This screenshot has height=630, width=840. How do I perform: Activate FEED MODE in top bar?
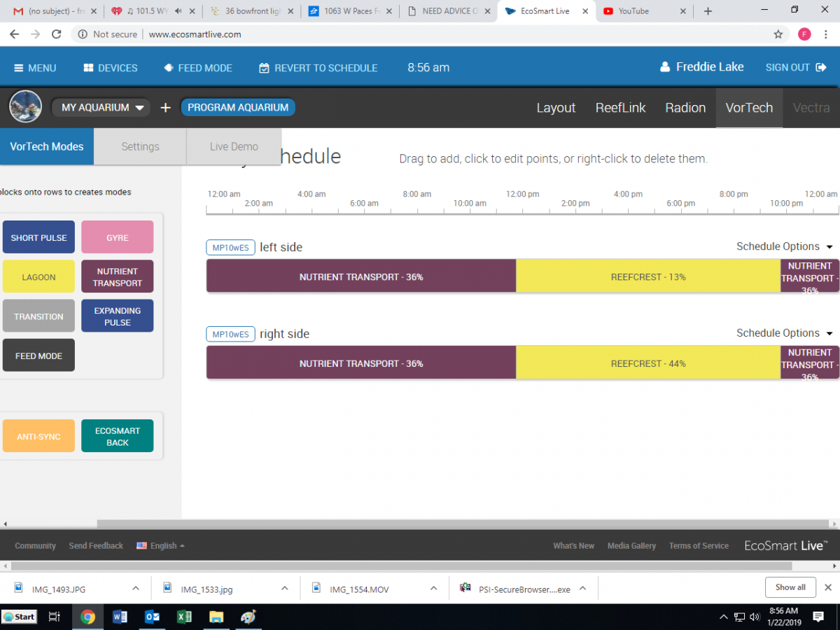tap(198, 68)
